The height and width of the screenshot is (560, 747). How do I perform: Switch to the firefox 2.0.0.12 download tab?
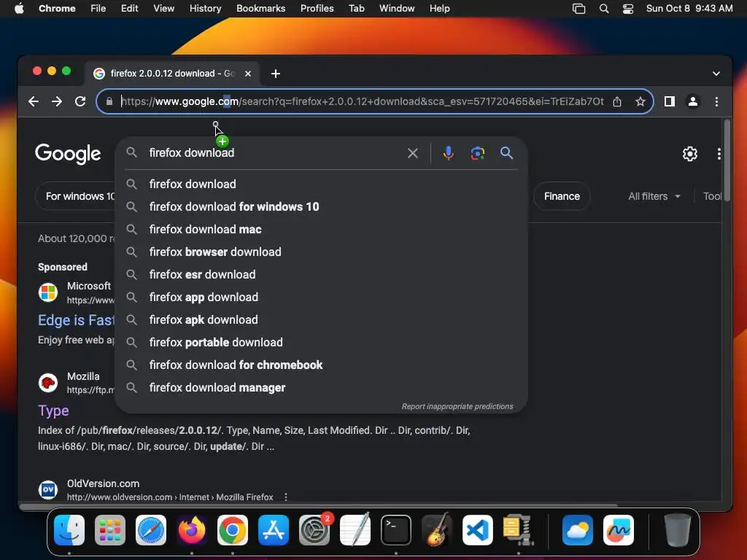coord(171,74)
